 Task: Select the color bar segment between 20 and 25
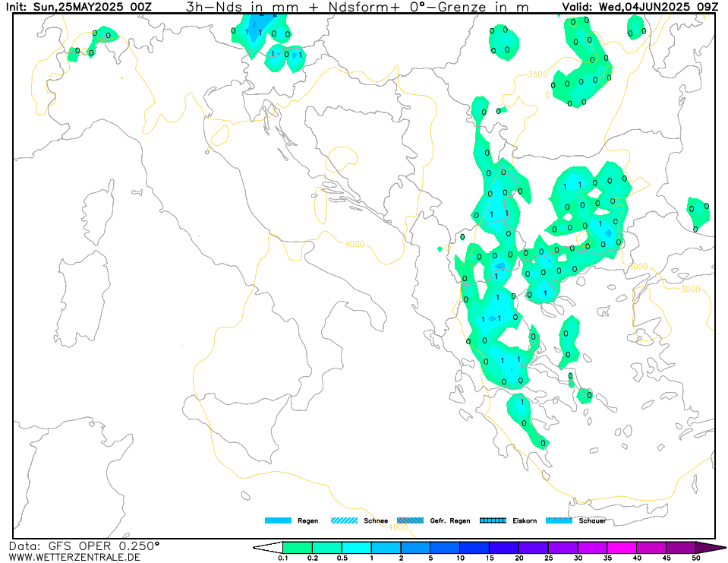point(534,548)
